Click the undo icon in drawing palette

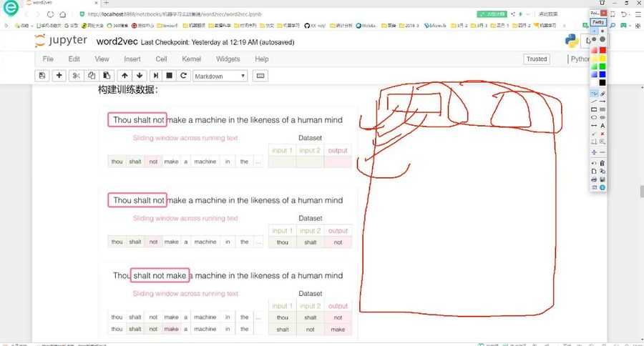pyautogui.click(x=594, y=164)
